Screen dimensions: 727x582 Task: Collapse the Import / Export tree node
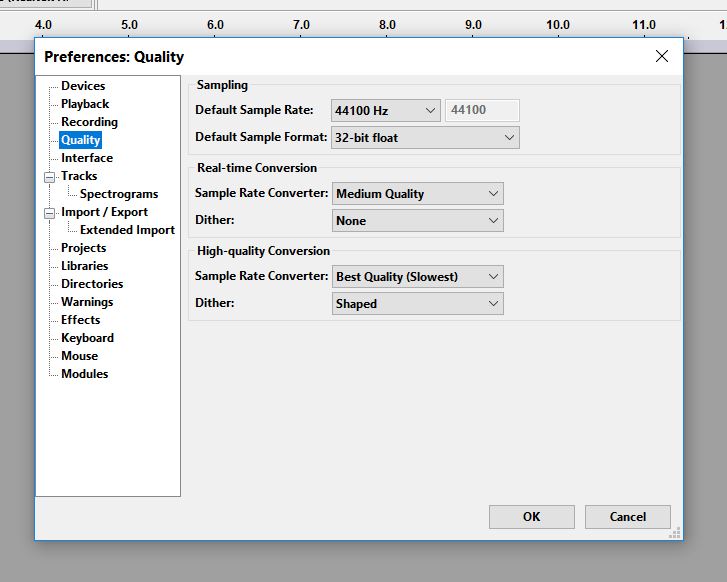(x=49, y=213)
